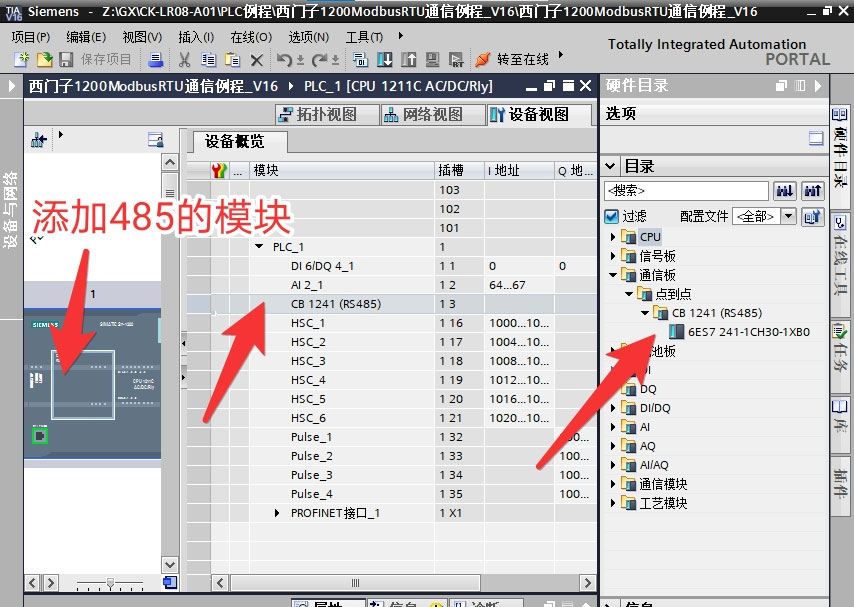Click the Ethernet port on the PLC image
This screenshot has width=854, height=607.
click(x=40, y=436)
